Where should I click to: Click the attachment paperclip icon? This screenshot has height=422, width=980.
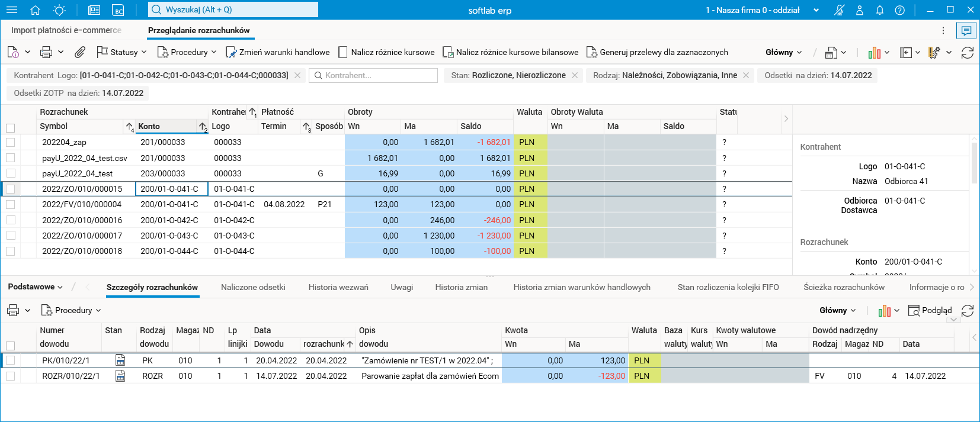point(80,52)
